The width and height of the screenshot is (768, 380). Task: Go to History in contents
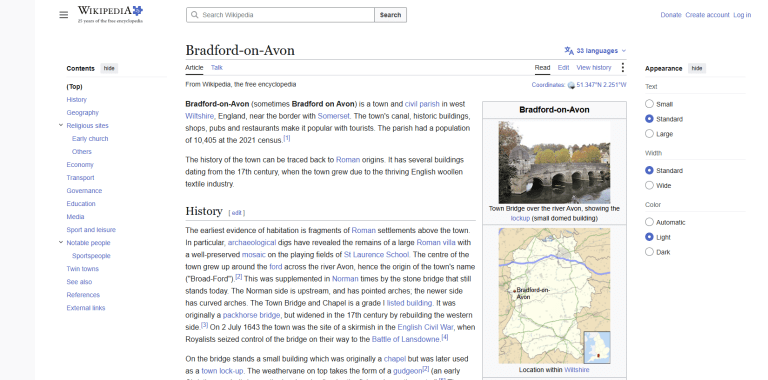pyautogui.click(x=76, y=99)
